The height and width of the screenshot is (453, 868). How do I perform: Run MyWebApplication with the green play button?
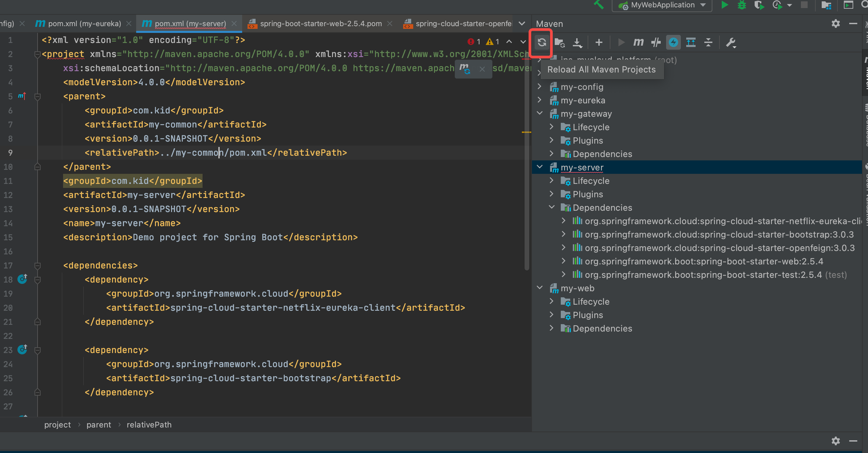pyautogui.click(x=724, y=5)
